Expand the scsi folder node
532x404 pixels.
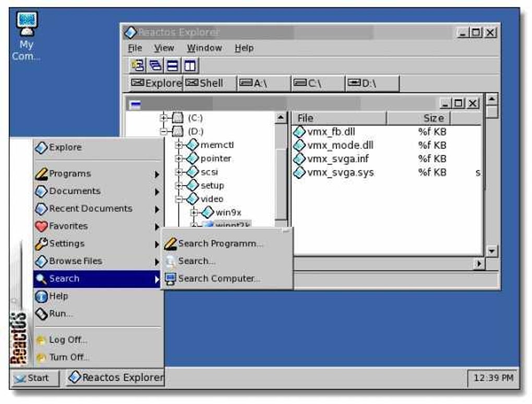coord(179,173)
